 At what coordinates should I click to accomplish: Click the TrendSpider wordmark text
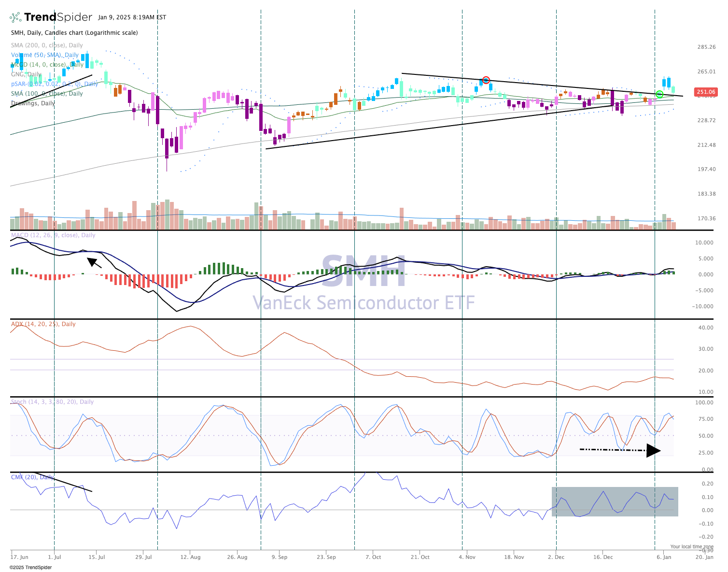click(x=58, y=17)
